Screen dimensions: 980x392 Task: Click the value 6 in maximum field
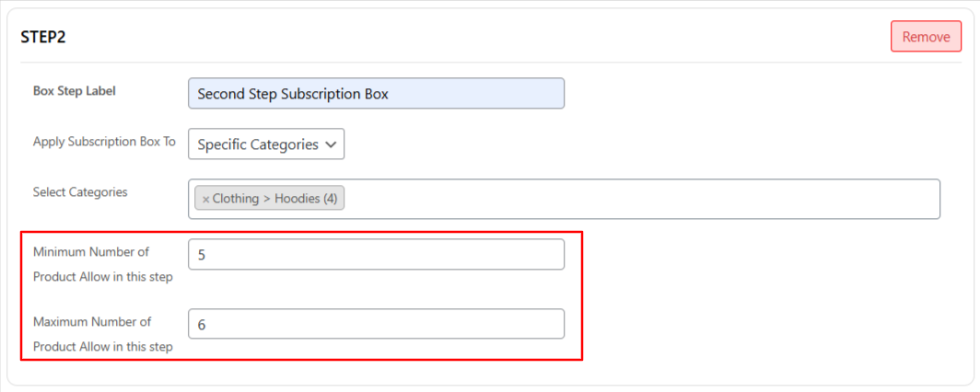(x=202, y=325)
